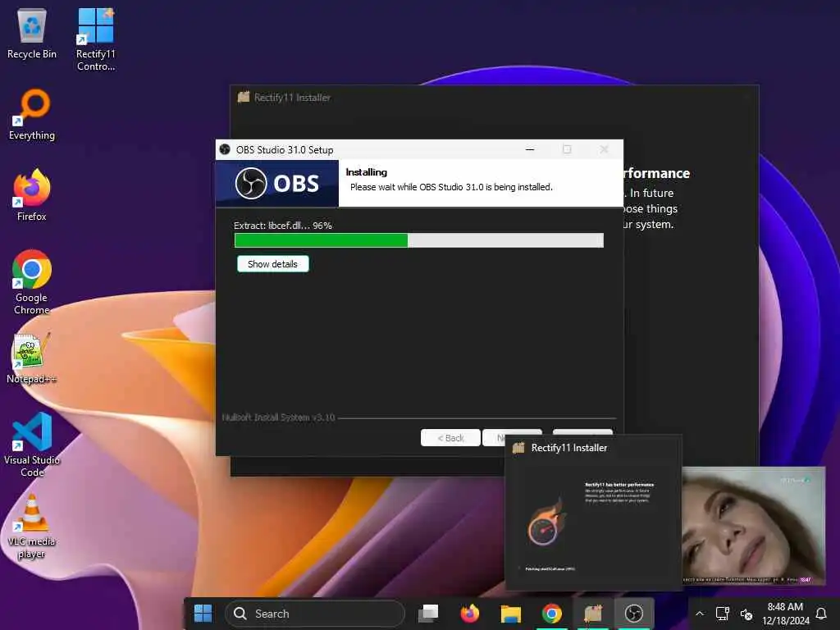Switch to Rectify11 Installer taskbar button
840x630 pixels.
(593, 614)
